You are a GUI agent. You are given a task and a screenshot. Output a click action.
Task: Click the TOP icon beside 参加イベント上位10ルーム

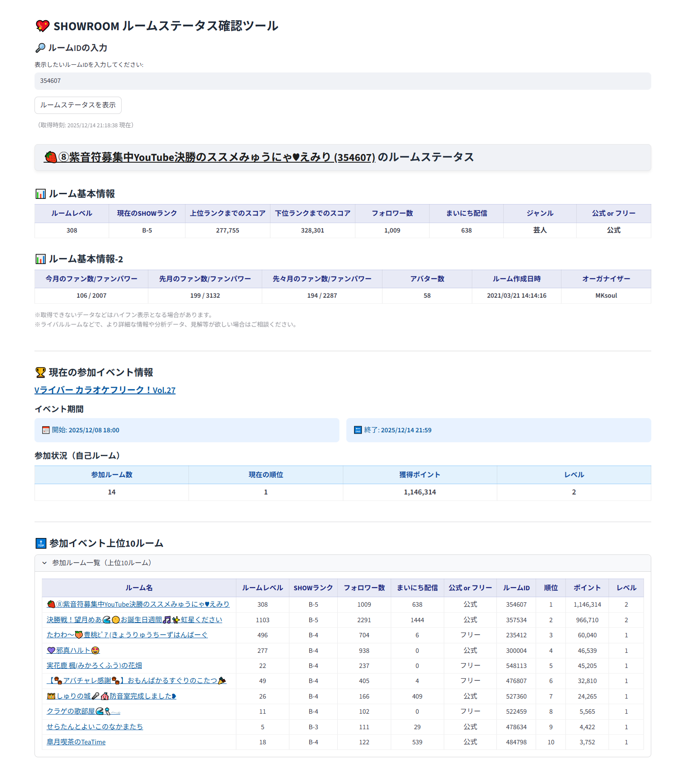(41, 543)
